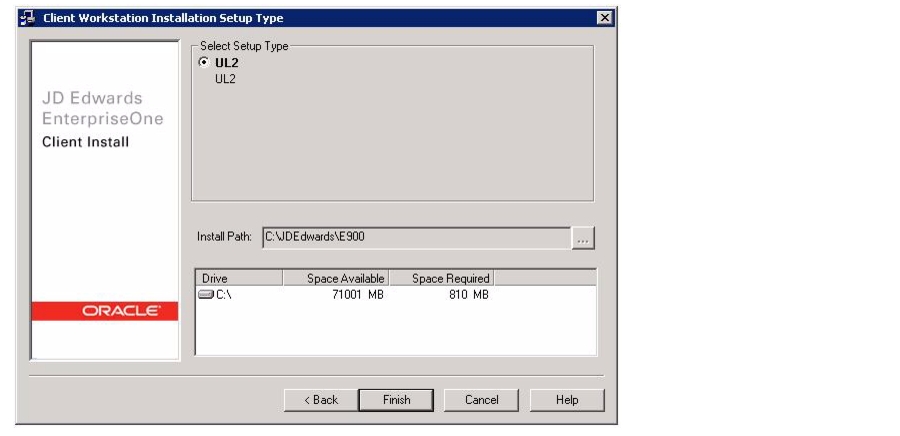Image resolution: width=900 pixels, height=436 pixels.
Task: Click the installer icon in title bar
Action: 28,18
